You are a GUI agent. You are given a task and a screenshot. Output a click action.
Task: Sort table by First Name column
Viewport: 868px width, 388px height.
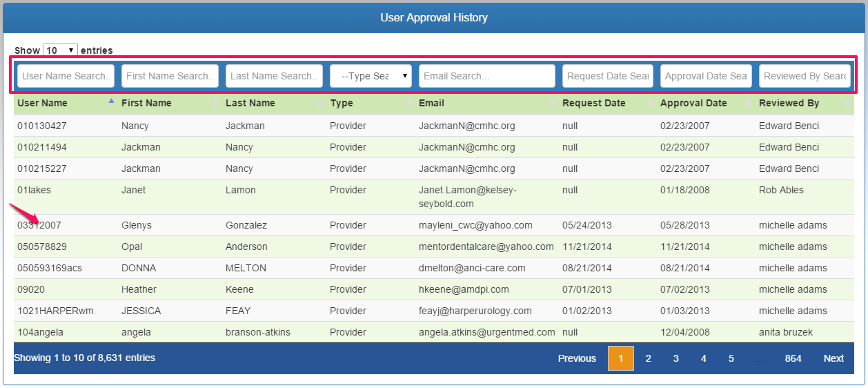(x=146, y=103)
